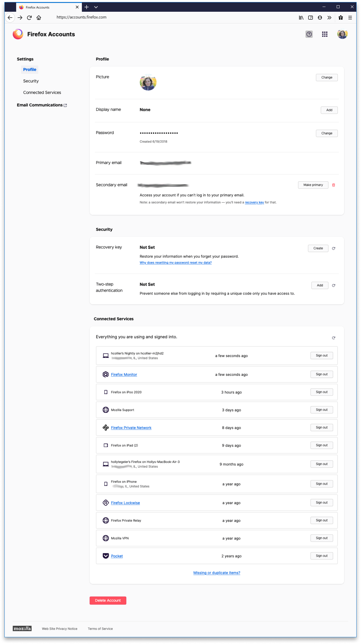The width and height of the screenshot is (361, 644).
Task: Open Web Site Privacy Notice
Action: pyautogui.click(x=60, y=629)
